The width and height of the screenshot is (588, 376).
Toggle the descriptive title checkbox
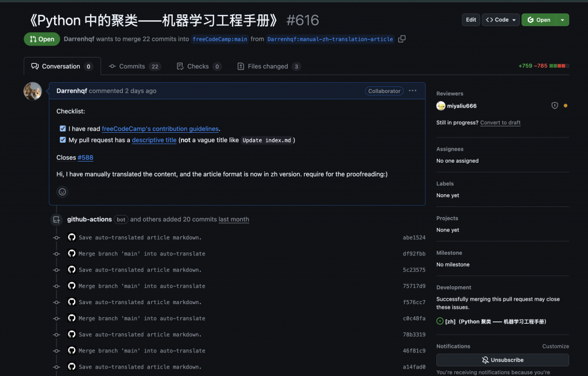click(63, 140)
